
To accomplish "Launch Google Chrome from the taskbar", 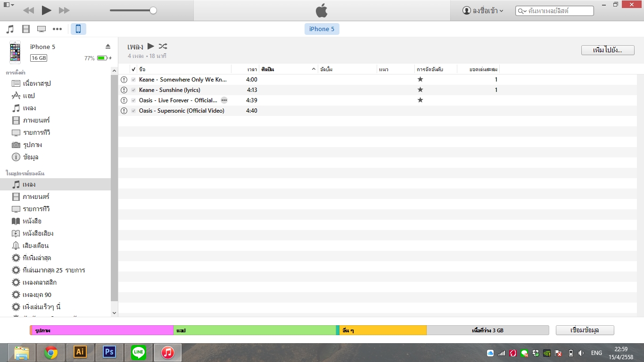I will coord(51,352).
